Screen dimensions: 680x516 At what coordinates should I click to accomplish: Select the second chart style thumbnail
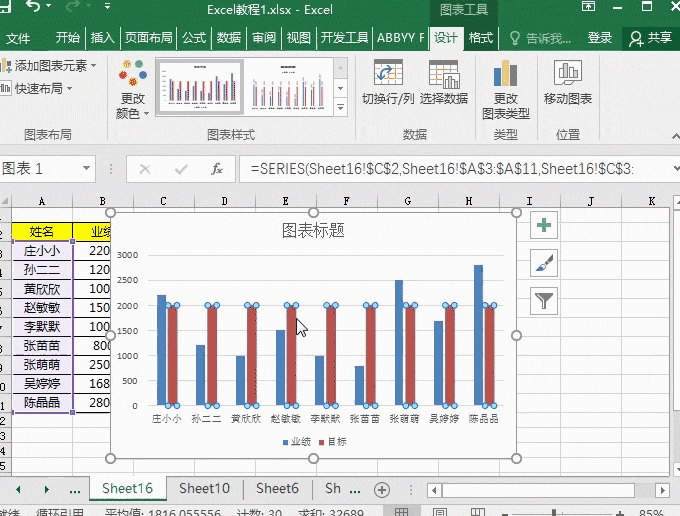[x=289, y=87]
